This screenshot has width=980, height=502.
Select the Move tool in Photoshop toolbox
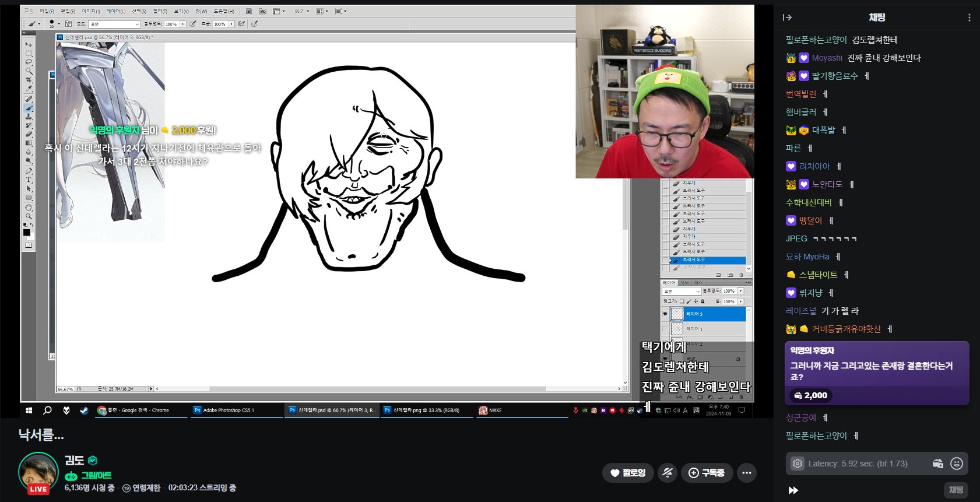[x=29, y=44]
